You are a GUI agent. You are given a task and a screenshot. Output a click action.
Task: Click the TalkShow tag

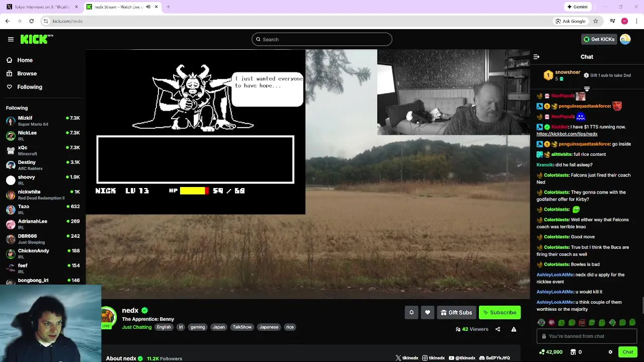pyautogui.click(x=242, y=327)
